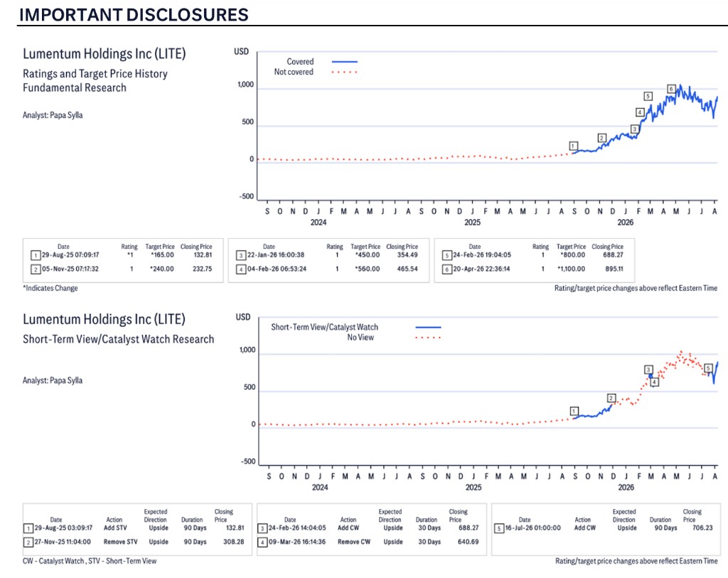Click the red dotted Not covered legend line
The height and width of the screenshot is (578, 728).
tap(345, 72)
